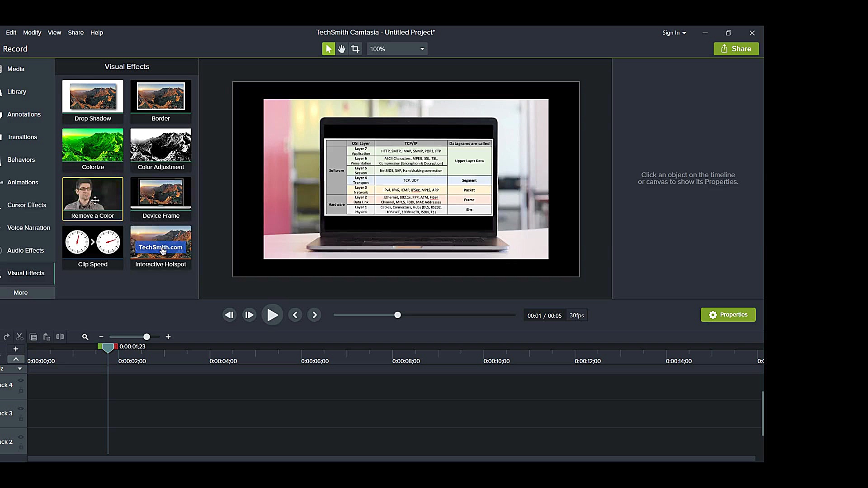
Task: Open the canvas zoom percentage dropdown
Action: (421, 48)
